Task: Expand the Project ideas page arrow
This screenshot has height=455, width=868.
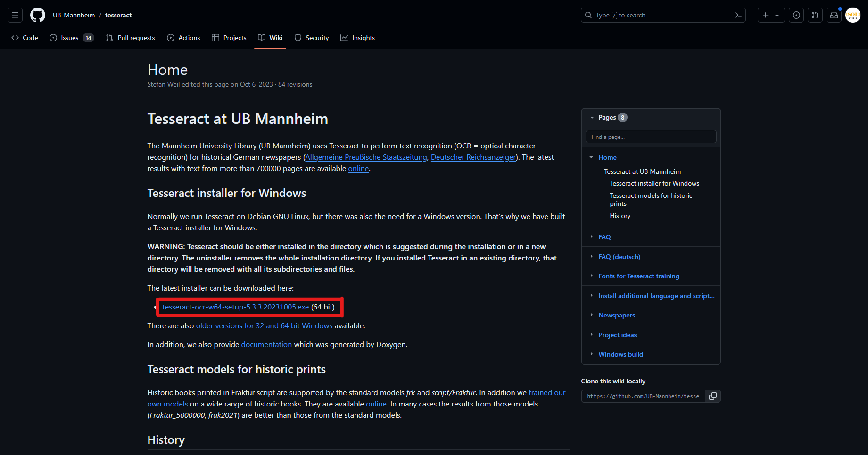Action: point(591,335)
